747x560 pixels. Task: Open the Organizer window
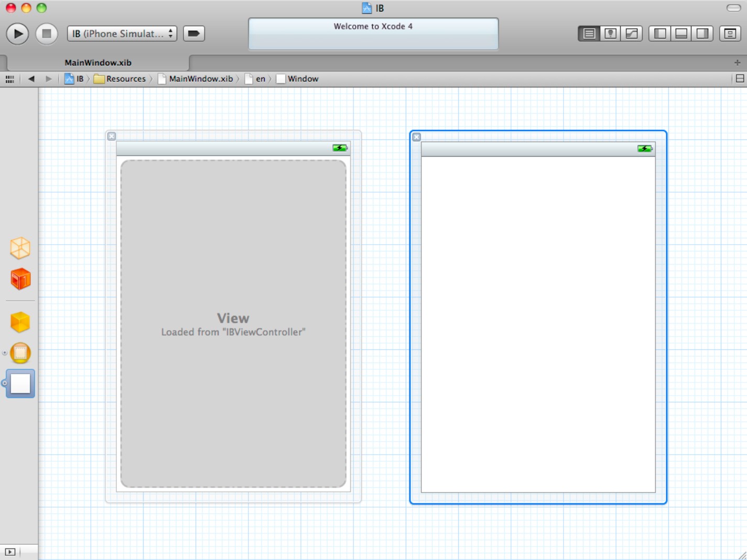(730, 34)
